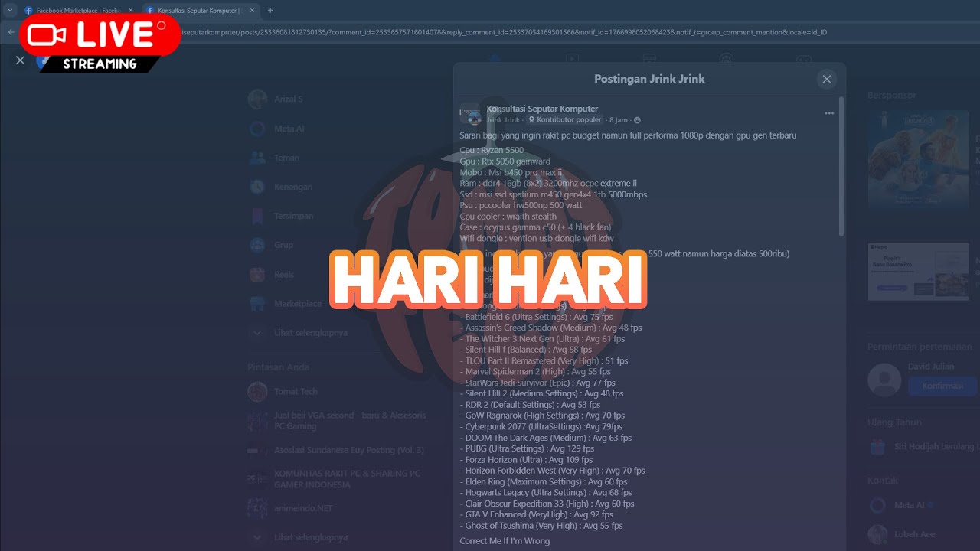
Task: Click browser back arrow
Action: pyautogui.click(x=11, y=32)
